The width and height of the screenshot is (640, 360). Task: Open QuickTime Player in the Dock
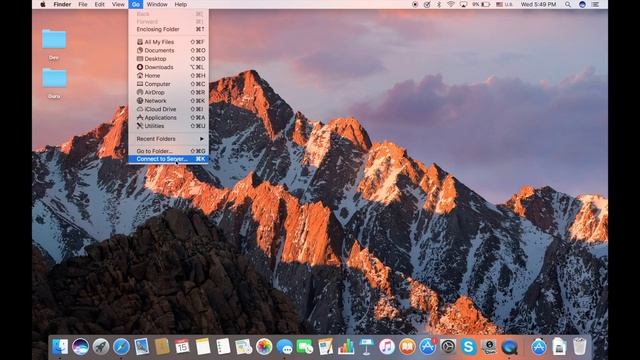tap(509, 347)
